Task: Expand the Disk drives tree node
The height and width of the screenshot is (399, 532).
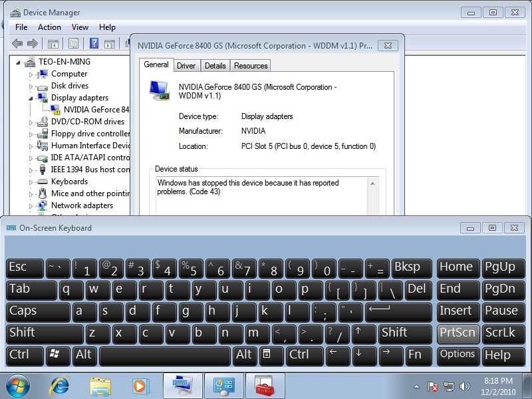Action: click(31, 86)
